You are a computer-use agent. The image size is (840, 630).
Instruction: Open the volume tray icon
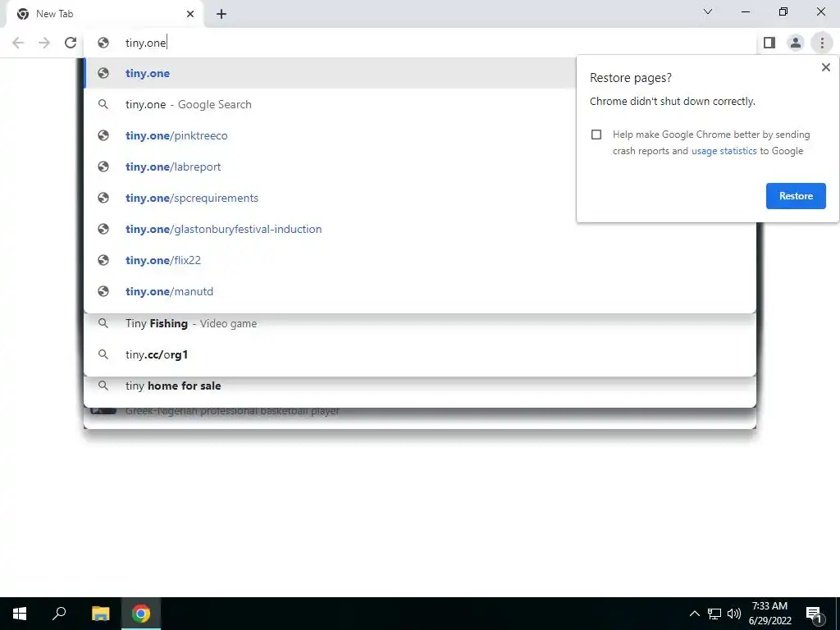tap(734, 614)
